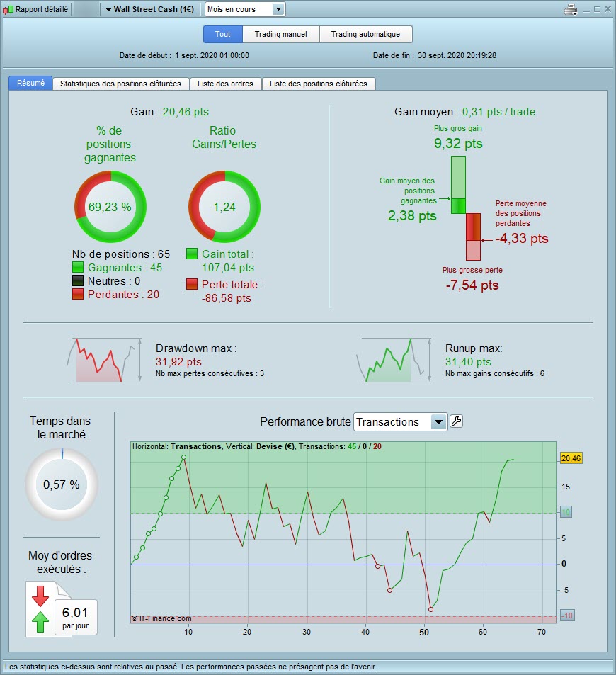
Task: Click Nb max pertes consécutives : 3
Action: (210, 373)
